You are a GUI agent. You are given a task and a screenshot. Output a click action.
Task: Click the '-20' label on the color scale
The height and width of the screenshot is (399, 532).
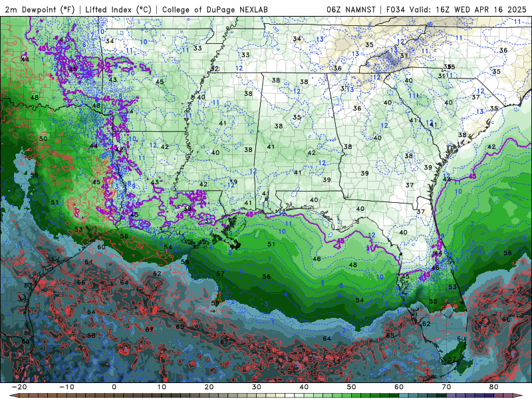19,387
